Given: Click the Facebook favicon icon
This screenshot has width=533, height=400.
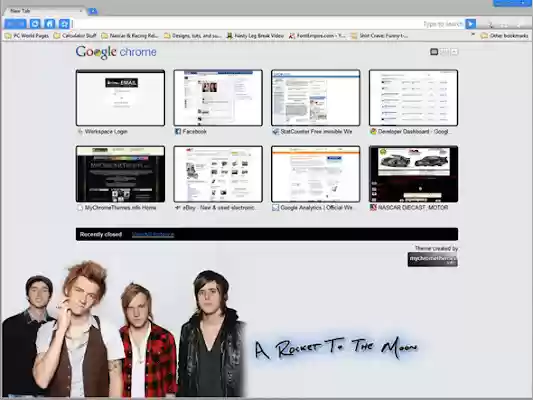Looking at the screenshot, I should click(178, 132).
